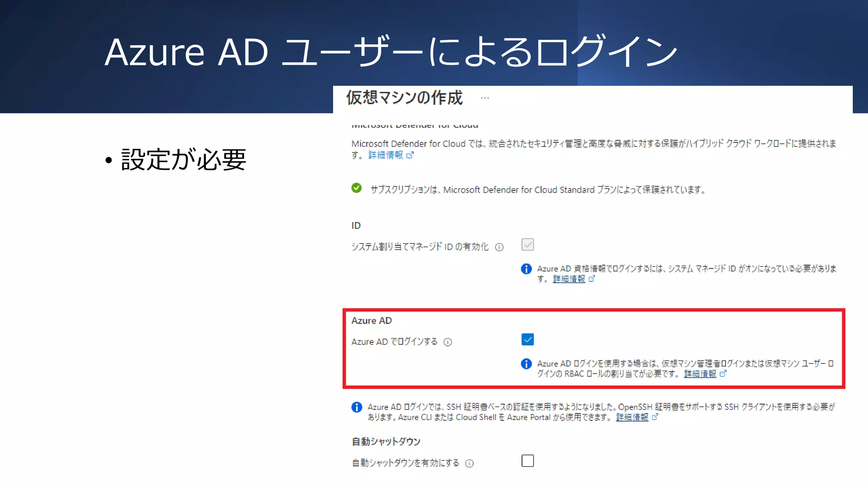Click the サブスクリプションは、Microsoft Defender protection message
868x488 pixels.
[x=538, y=189]
